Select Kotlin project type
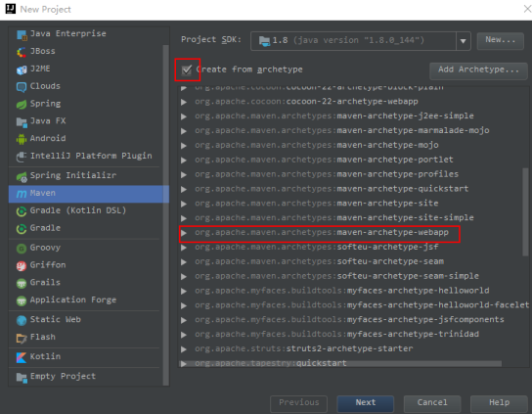This screenshot has width=532, height=414. coord(85,357)
